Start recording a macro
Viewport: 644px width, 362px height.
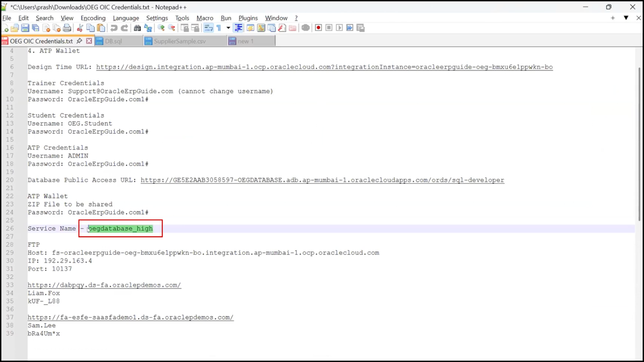click(x=318, y=28)
